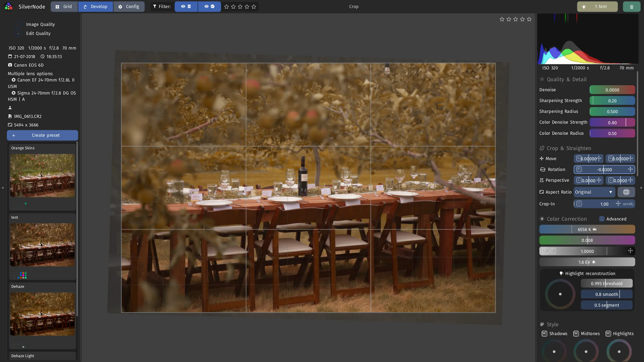
Task: Click the green profile button top right
Action: coord(631,7)
